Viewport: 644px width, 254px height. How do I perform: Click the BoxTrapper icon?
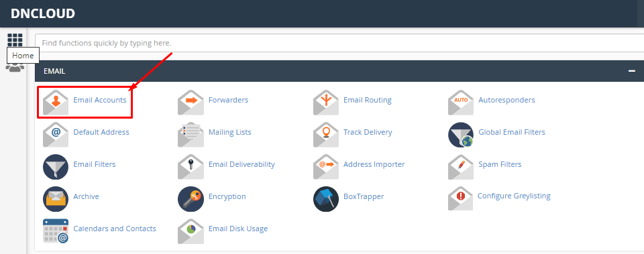click(326, 198)
